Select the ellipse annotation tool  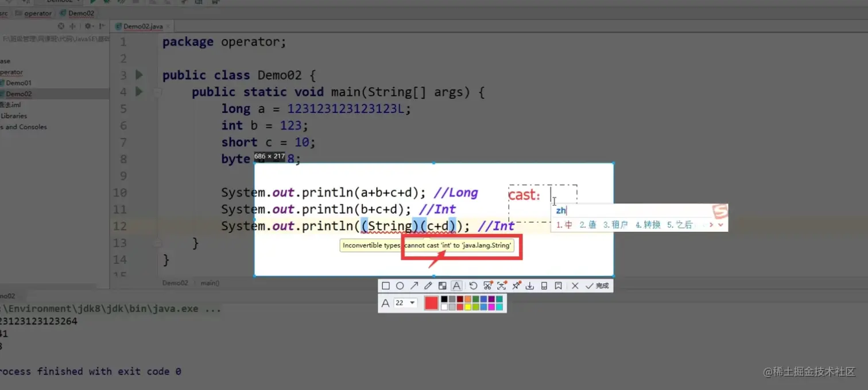pos(400,285)
